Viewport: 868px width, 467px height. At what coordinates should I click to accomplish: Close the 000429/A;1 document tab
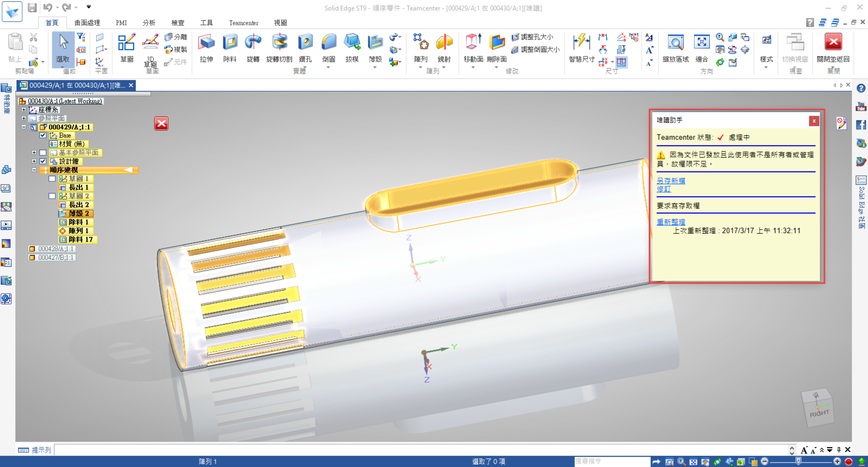click(x=131, y=85)
